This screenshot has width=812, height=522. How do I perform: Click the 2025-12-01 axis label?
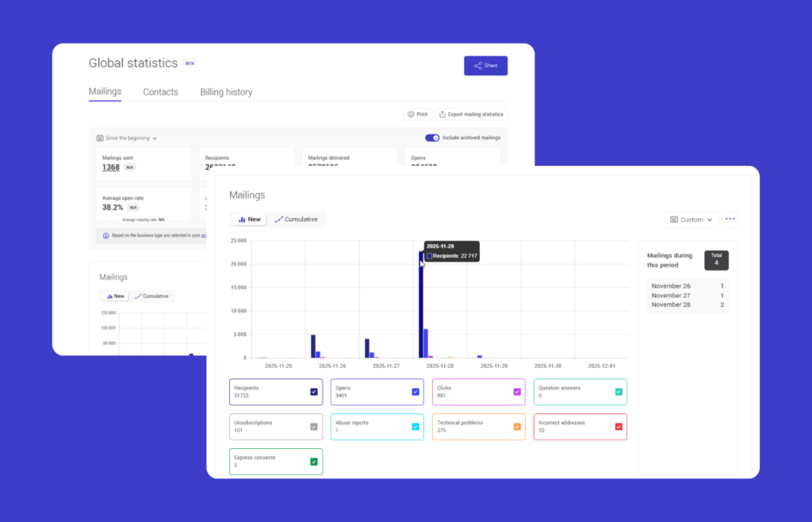601,366
